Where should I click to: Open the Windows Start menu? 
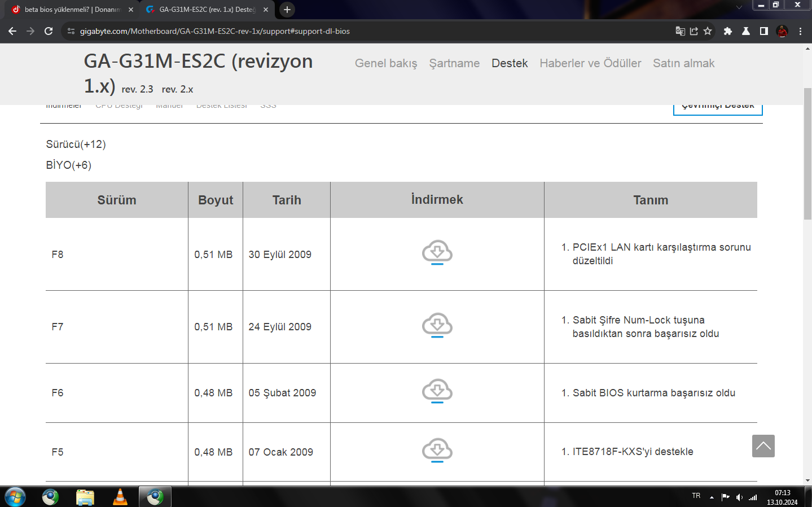(15, 497)
